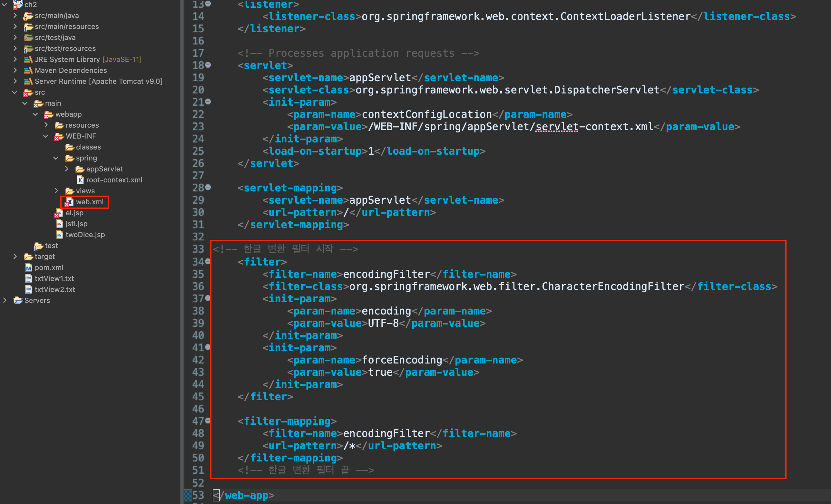Click the web.xml file icon
831x504 pixels.
click(x=69, y=202)
